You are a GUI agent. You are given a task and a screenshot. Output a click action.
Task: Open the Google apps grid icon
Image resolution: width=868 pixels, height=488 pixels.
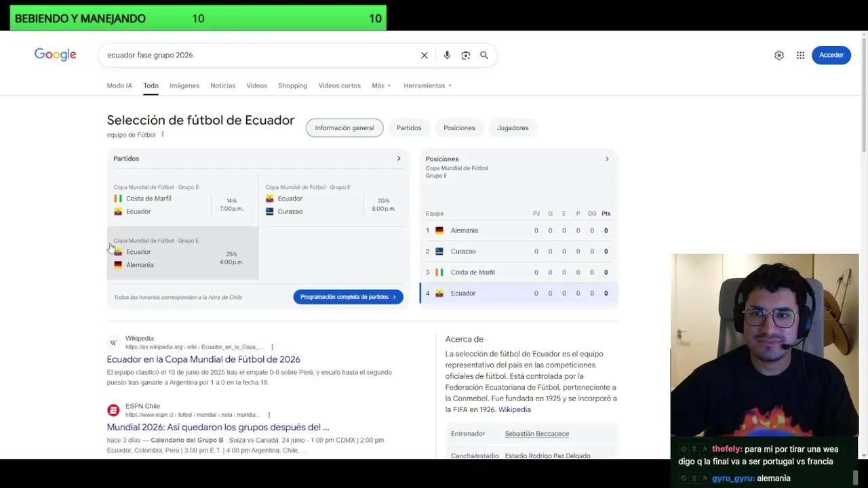pos(800,55)
